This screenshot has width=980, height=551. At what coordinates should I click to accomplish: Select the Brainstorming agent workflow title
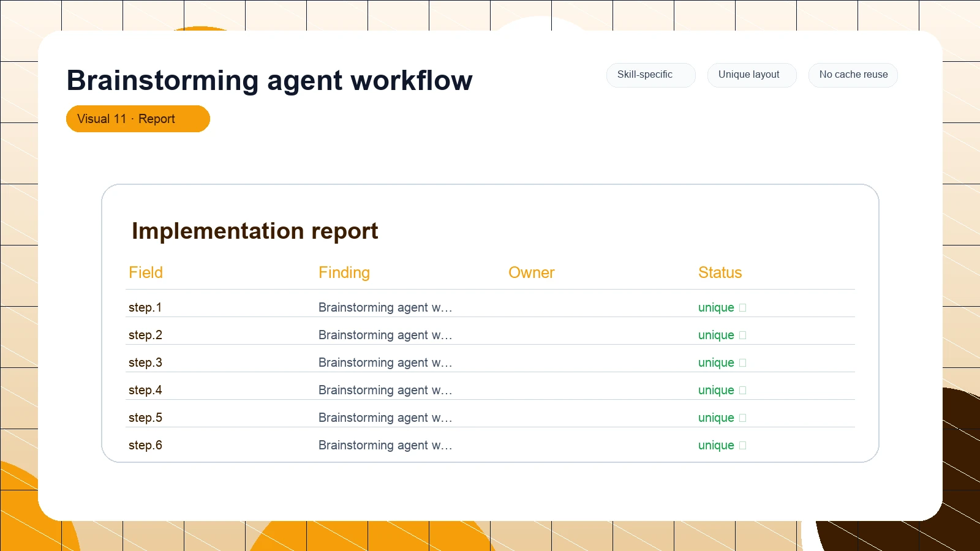pos(269,80)
